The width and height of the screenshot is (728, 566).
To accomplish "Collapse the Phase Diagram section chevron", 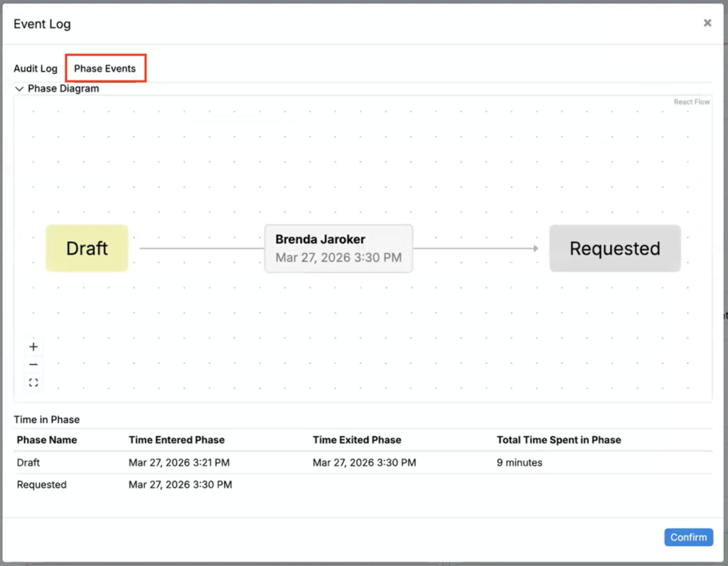I will [x=19, y=89].
